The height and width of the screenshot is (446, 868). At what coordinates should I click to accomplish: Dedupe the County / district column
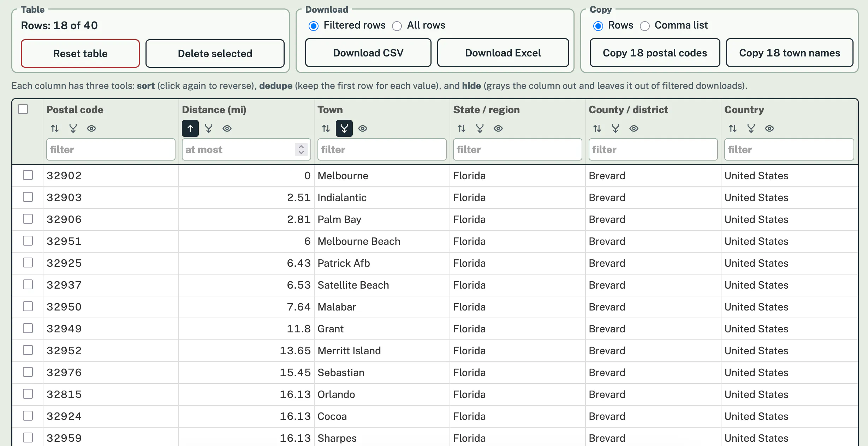[x=616, y=128]
